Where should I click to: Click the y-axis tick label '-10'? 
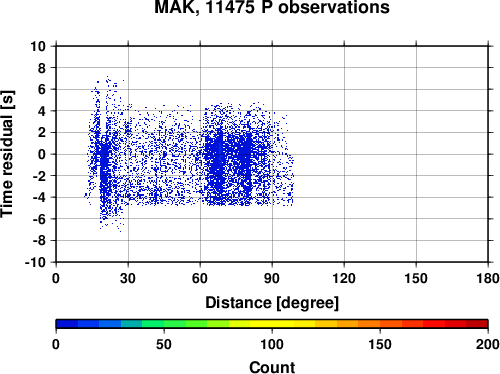point(35,262)
